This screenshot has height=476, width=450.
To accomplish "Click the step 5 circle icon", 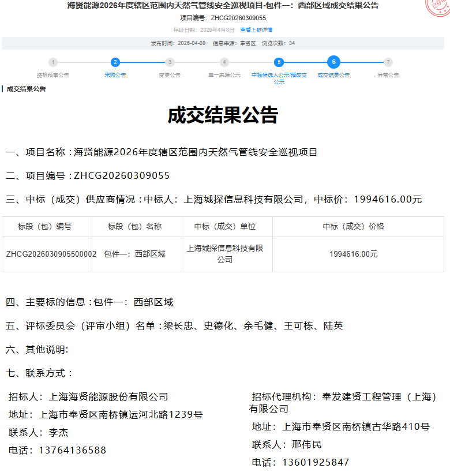I will click(x=279, y=62).
